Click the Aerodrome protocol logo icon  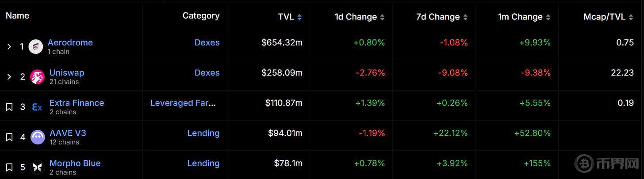36,47
